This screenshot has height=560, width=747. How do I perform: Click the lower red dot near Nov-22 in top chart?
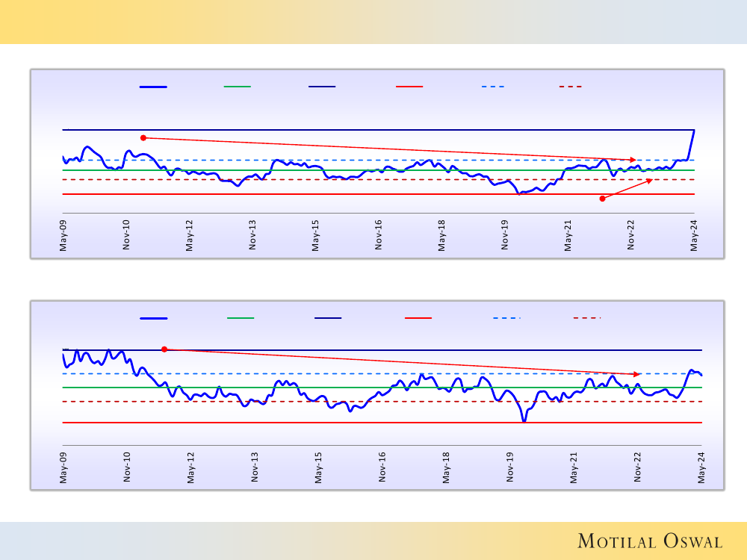[x=602, y=199]
